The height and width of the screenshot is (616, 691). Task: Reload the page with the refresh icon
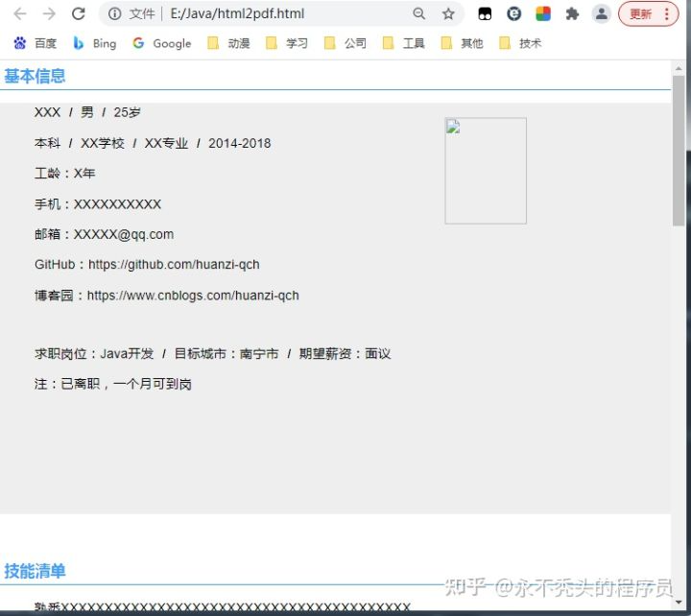[79, 14]
